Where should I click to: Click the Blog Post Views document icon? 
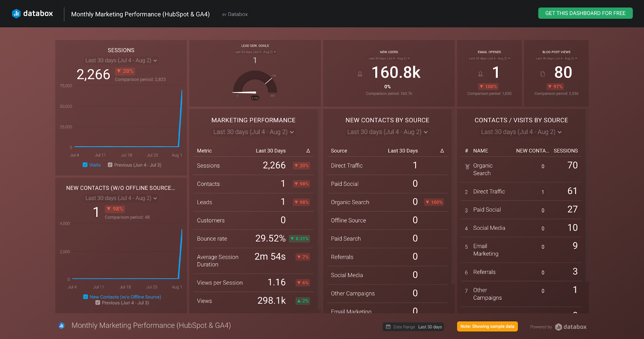(543, 74)
